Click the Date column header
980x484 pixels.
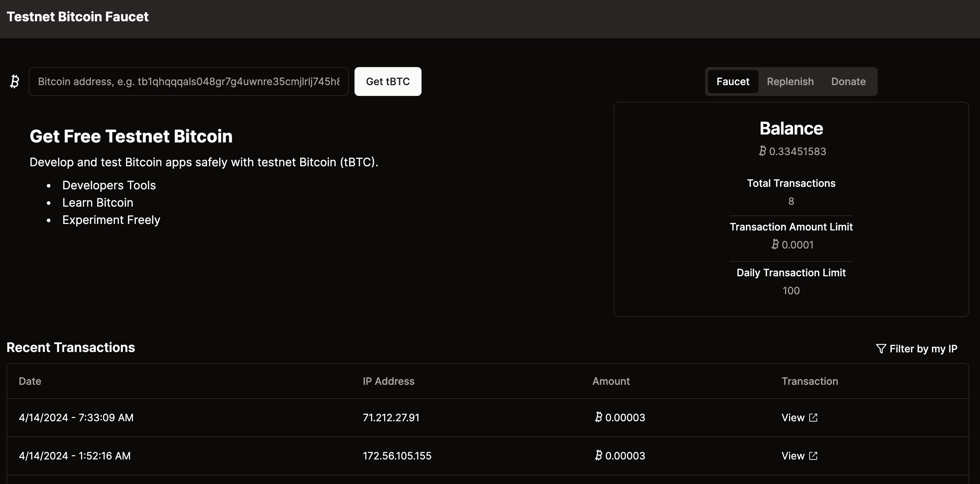point(30,381)
